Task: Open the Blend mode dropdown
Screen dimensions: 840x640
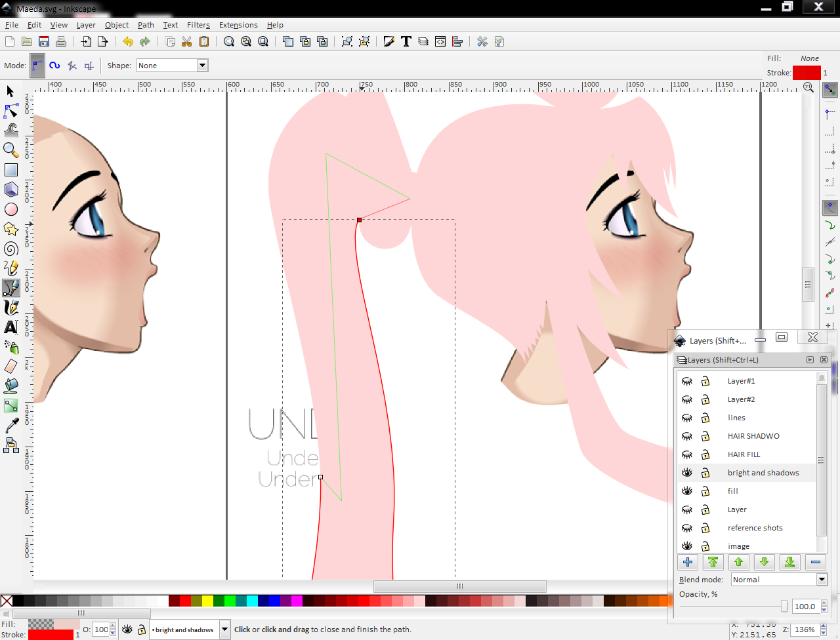Action: 821,579
